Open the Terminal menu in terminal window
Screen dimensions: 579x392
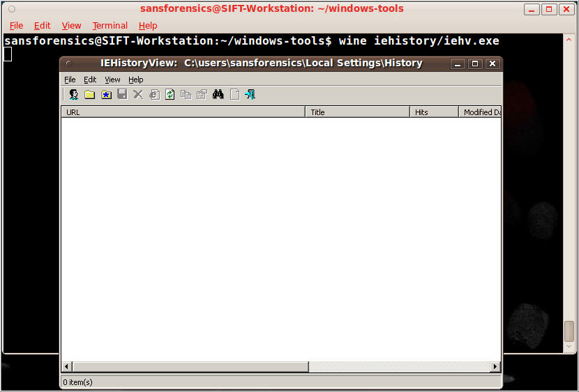[110, 26]
